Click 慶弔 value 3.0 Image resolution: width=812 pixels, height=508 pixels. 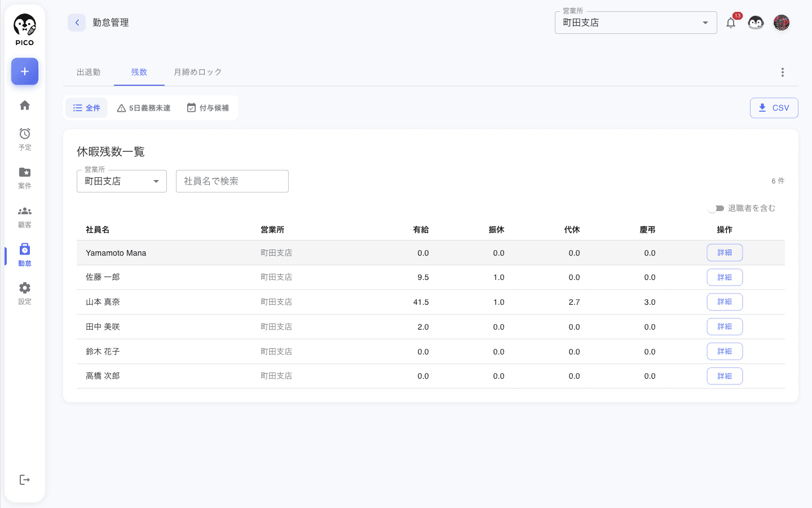tap(650, 302)
